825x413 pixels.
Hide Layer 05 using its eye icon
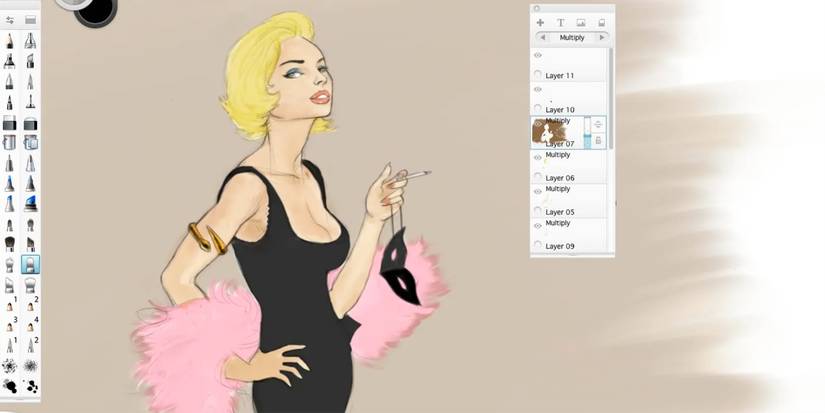(x=538, y=192)
